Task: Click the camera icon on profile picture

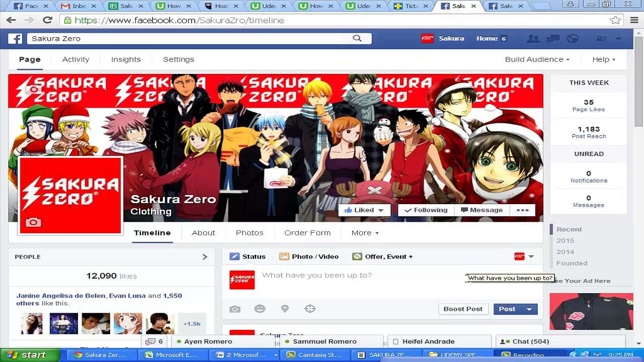Action: 33,222
